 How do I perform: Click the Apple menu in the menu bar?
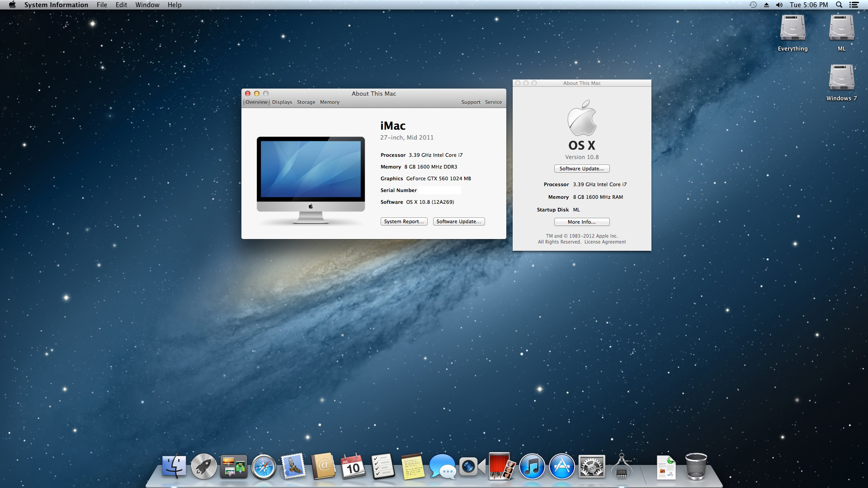point(12,5)
